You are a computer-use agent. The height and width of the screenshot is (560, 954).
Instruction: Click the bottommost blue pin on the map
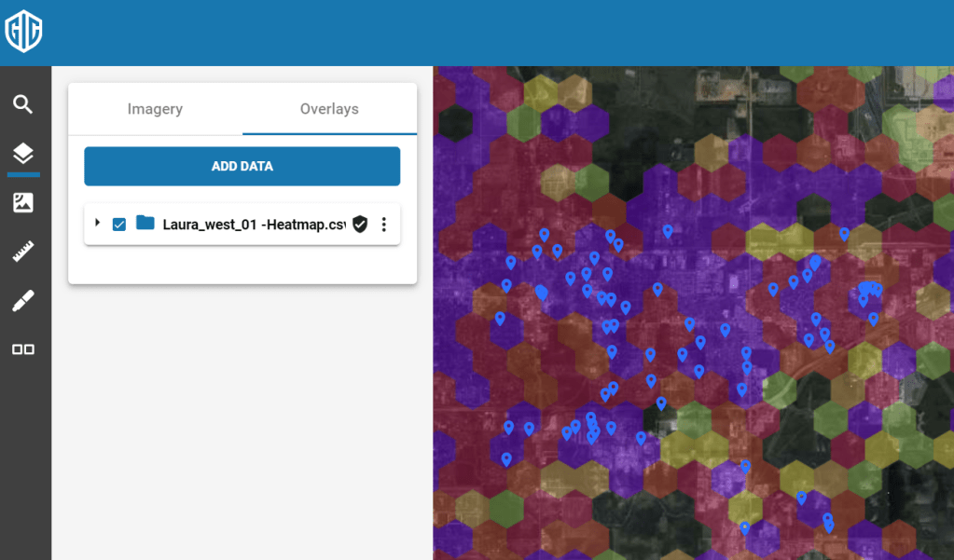[x=744, y=527]
